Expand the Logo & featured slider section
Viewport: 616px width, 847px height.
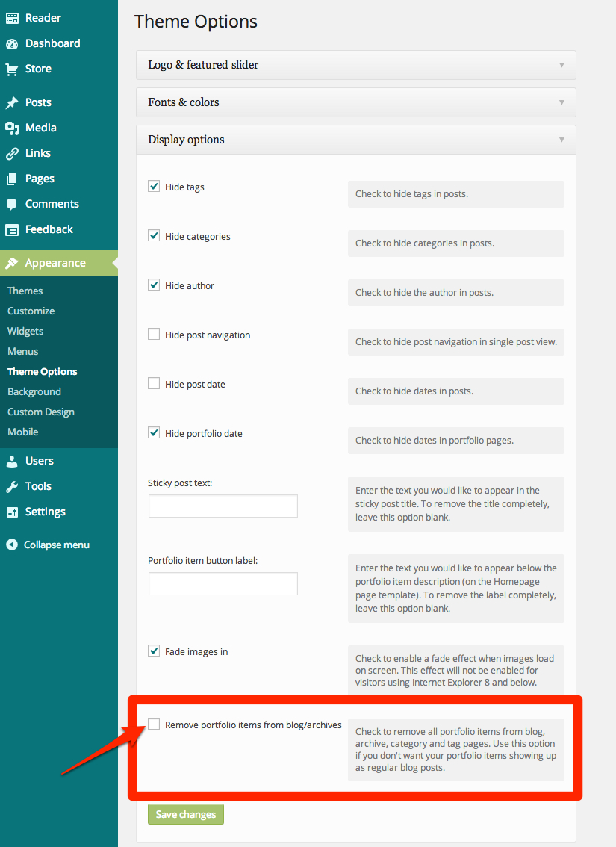coord(355,65)
